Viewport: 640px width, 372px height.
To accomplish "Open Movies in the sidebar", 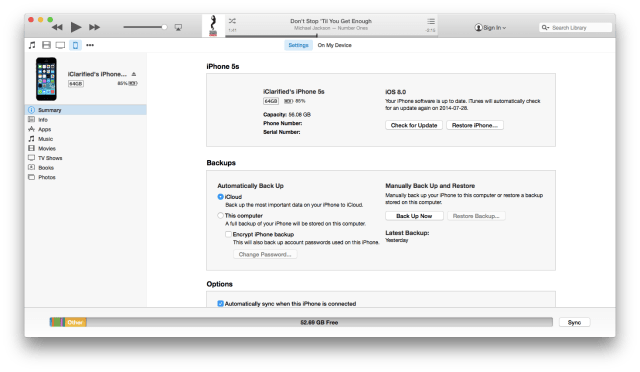I will pyautogui.click(x=86, y=148).
